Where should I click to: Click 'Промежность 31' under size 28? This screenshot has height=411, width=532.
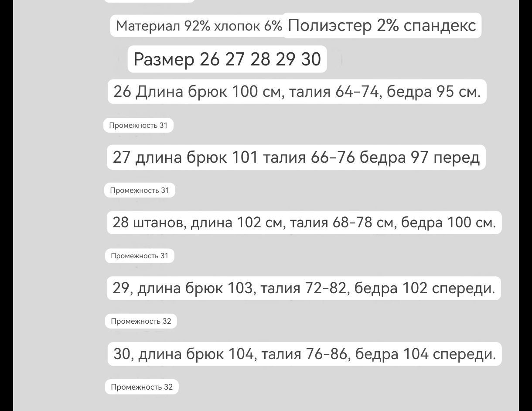140,256
